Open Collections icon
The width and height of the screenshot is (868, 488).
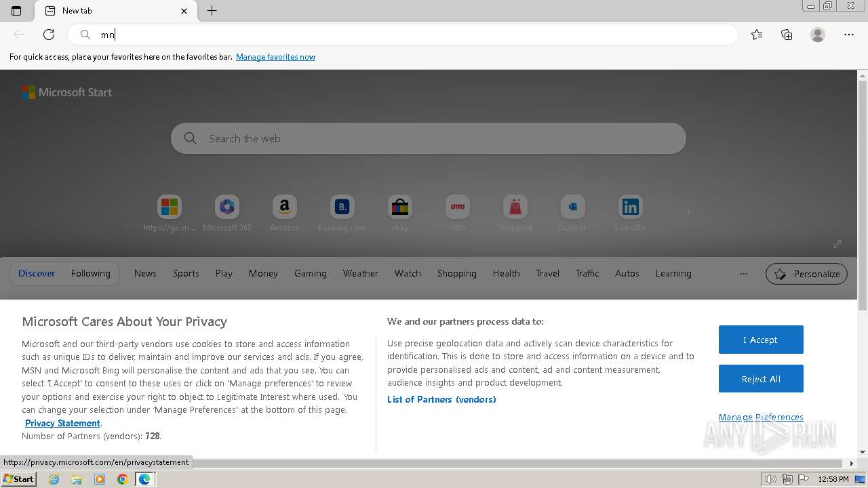[787, 35]
